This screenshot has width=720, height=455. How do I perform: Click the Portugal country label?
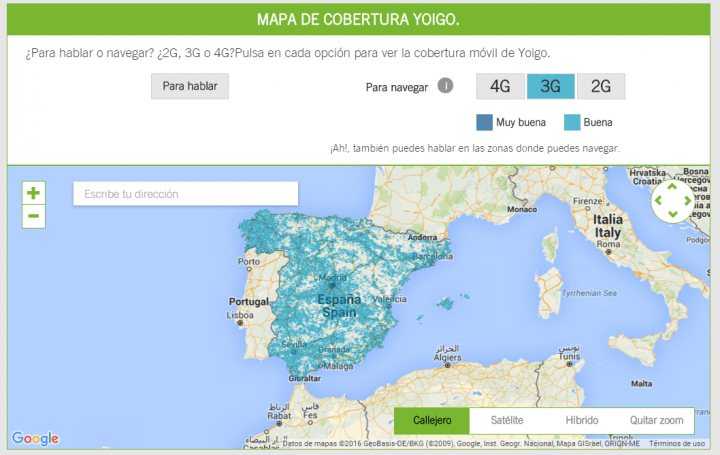[249, 302]
